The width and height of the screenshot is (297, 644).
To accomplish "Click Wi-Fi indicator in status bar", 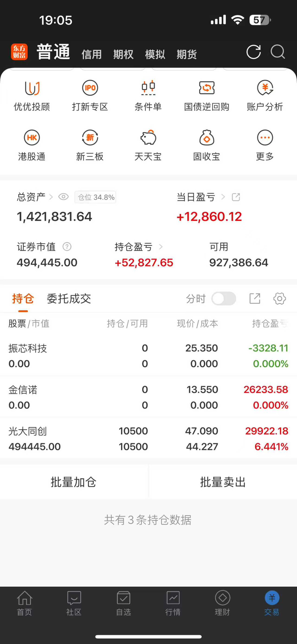I will (x=238, y=20).
